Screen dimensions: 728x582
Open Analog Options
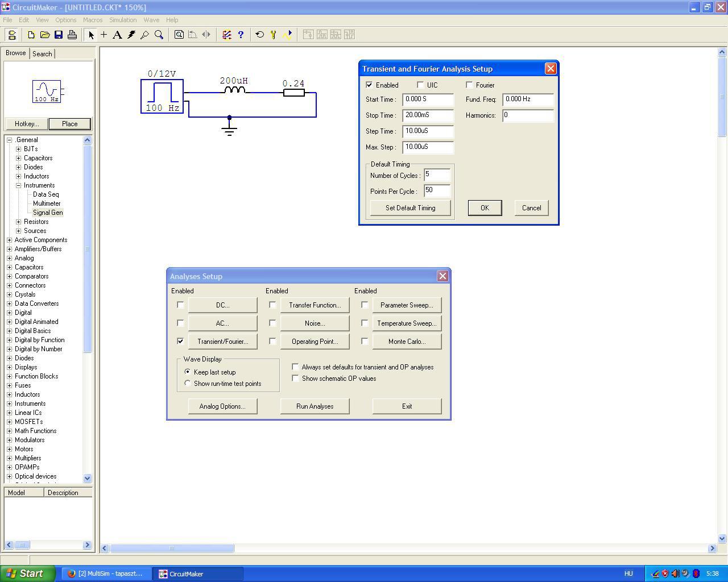223,406
